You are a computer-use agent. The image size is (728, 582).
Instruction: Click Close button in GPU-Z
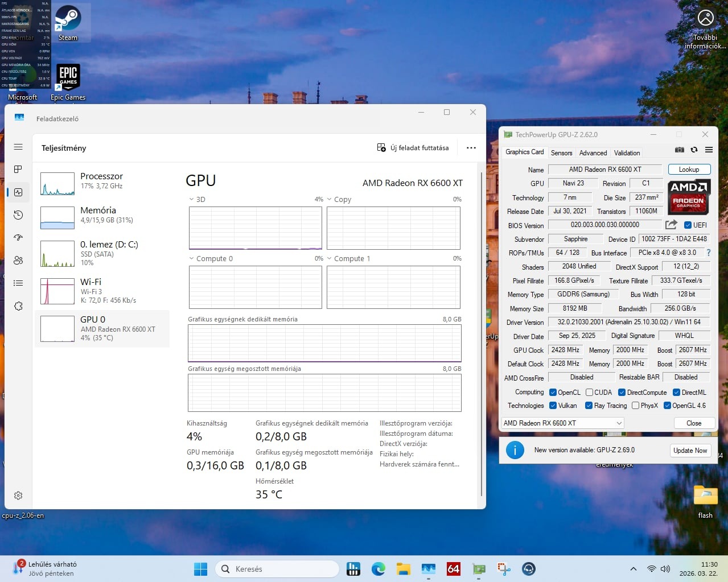[x=694, y=423]
